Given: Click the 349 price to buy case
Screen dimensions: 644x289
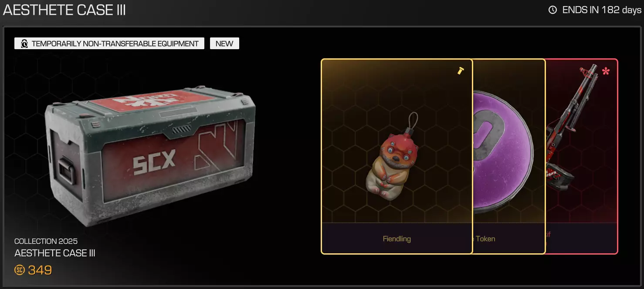Looking at the screenshot, I should (x=40, y=270).
